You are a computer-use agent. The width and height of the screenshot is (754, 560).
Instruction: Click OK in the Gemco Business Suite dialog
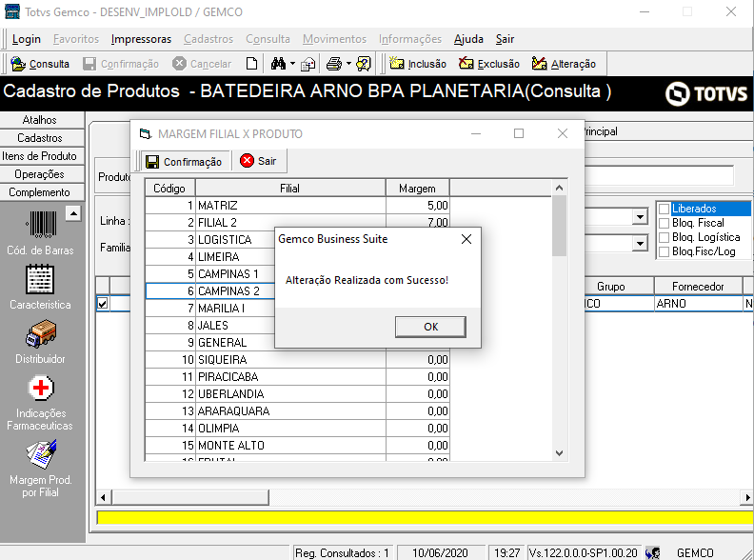(430, 327)
